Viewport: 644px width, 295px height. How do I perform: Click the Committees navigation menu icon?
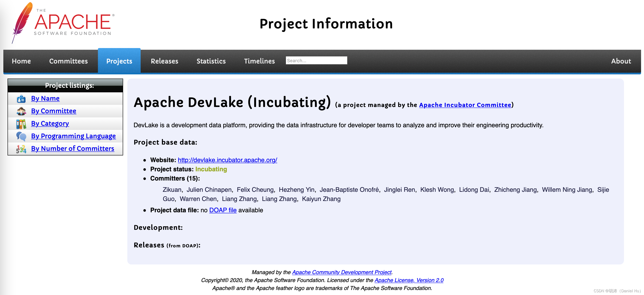[x=68, y=61]
